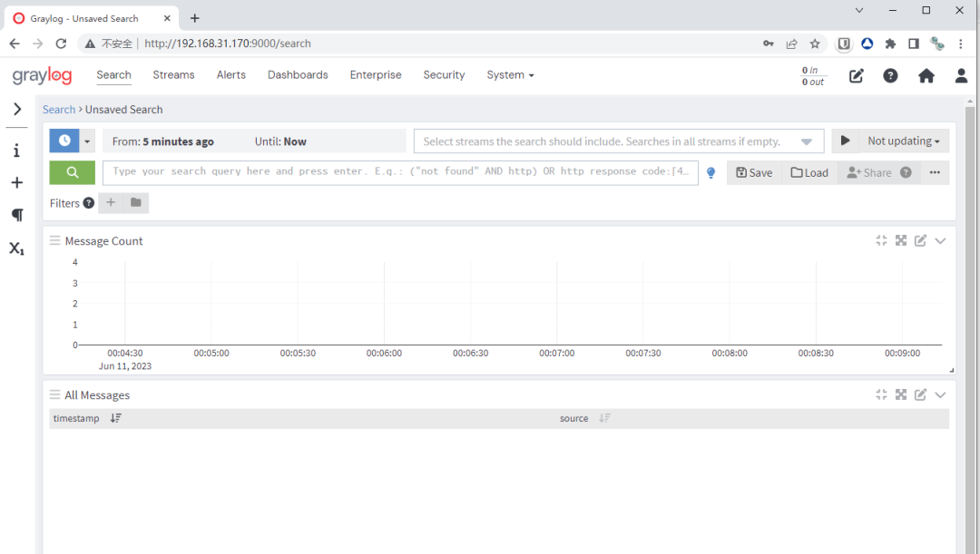
Task: Click the Share button
Action: click(869, 173)
